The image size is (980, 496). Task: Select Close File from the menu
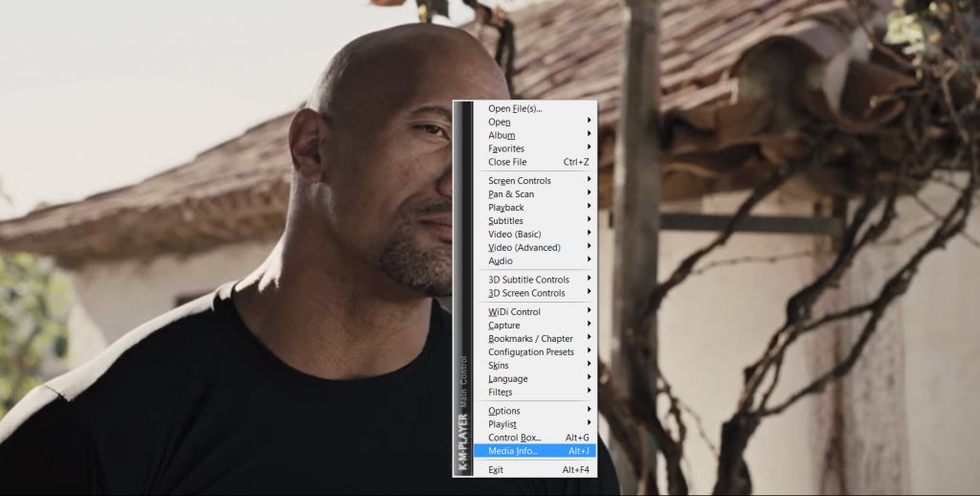[x=507, y=162]
